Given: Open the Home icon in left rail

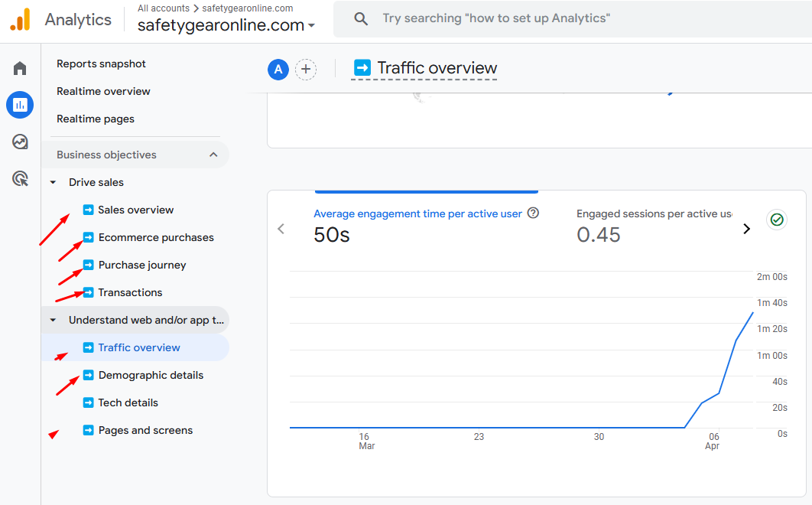Looking at the screenshot, I should coord(20,68).
